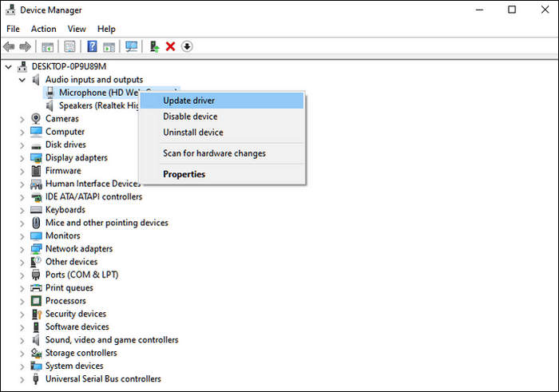This screenshot has height=392, width=559.
Task: Minimize the Device Manager window
Action: (x=479, y=10)
